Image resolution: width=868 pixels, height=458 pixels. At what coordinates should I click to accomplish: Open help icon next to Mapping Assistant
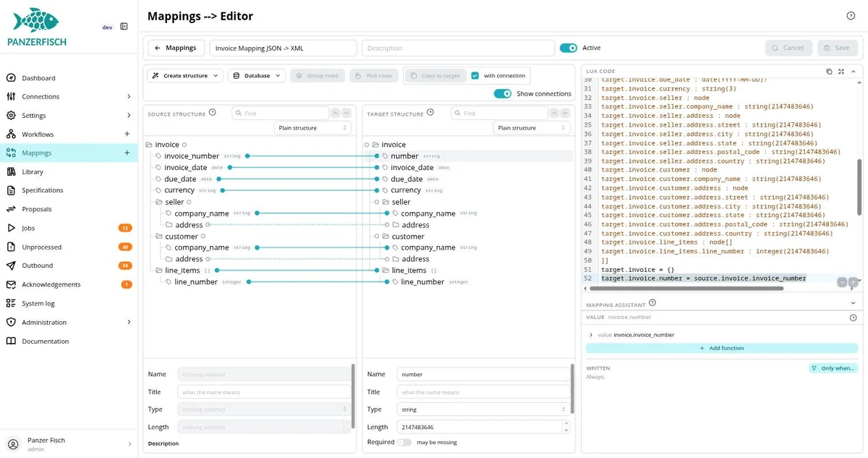click(x=652, y=303)
